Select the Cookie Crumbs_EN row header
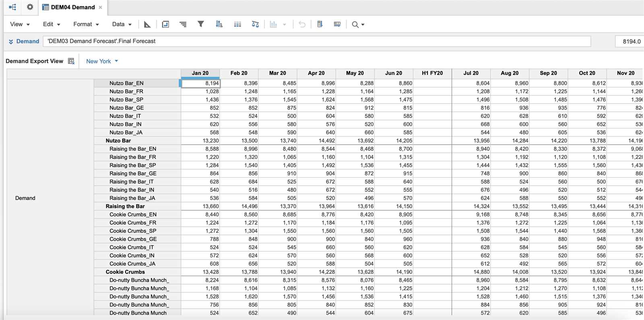Viewport: 644px width, 320px height. pyautogui.click(x=137, y=214)
